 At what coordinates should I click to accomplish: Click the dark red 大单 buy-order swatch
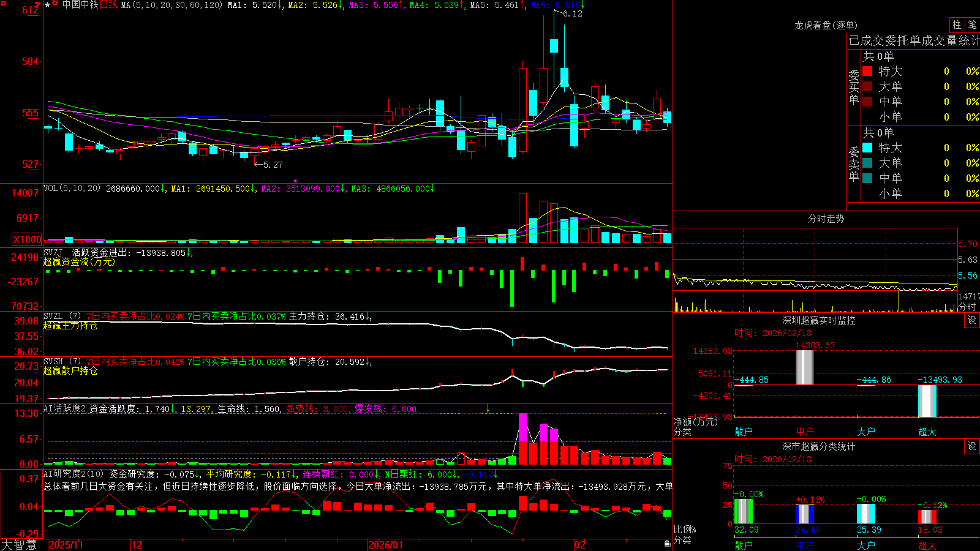pyautogui.click(x=867, y=86)
